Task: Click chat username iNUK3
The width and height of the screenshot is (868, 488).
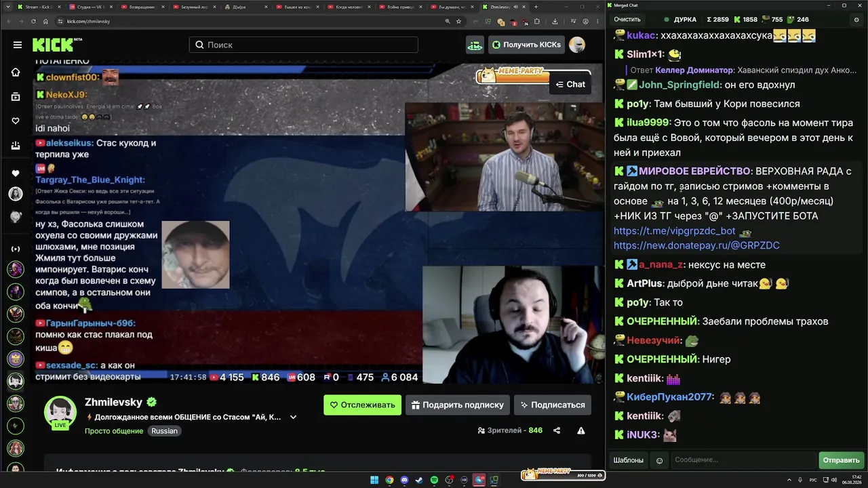Action: coord(643,434)
